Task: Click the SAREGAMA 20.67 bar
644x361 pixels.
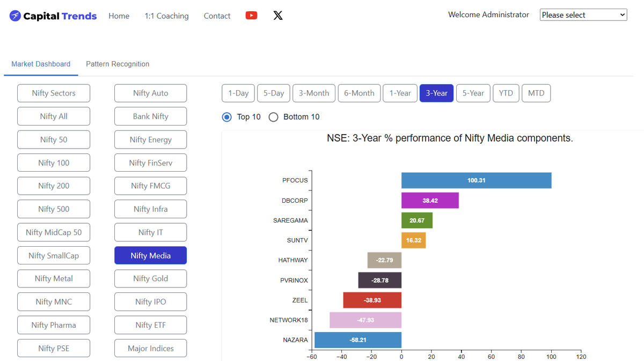Action: coord(417,220)
